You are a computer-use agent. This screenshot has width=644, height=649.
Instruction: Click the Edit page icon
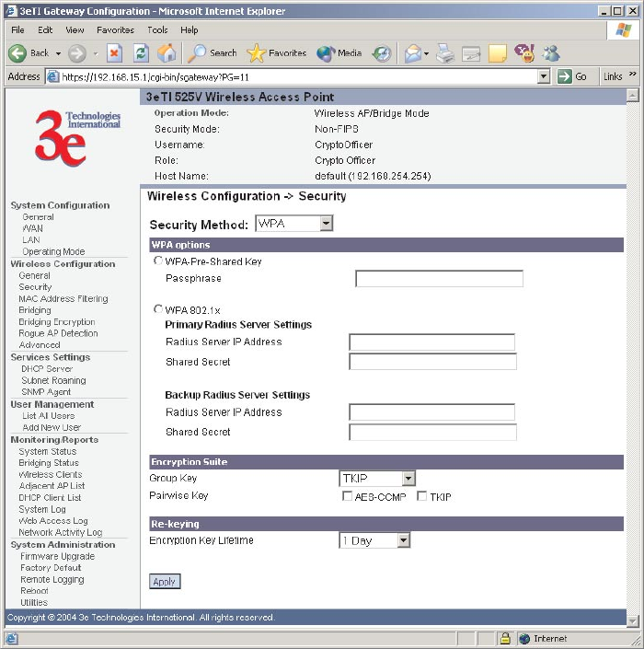point(471,53)
